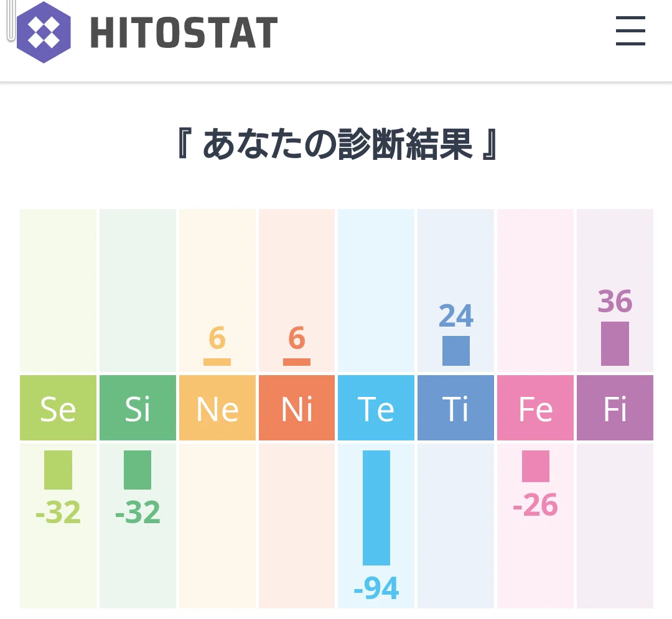Select the Ni function label
672x619 pixels.
click(297, 408)
